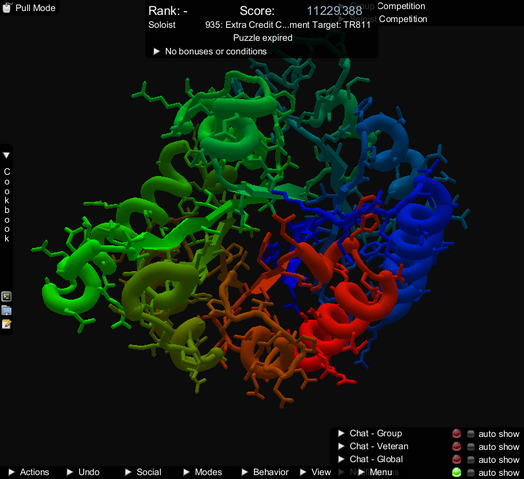524x479 pixels.
Task: Click the red status light for Chat - Group
Action: [x=456, y=434]
